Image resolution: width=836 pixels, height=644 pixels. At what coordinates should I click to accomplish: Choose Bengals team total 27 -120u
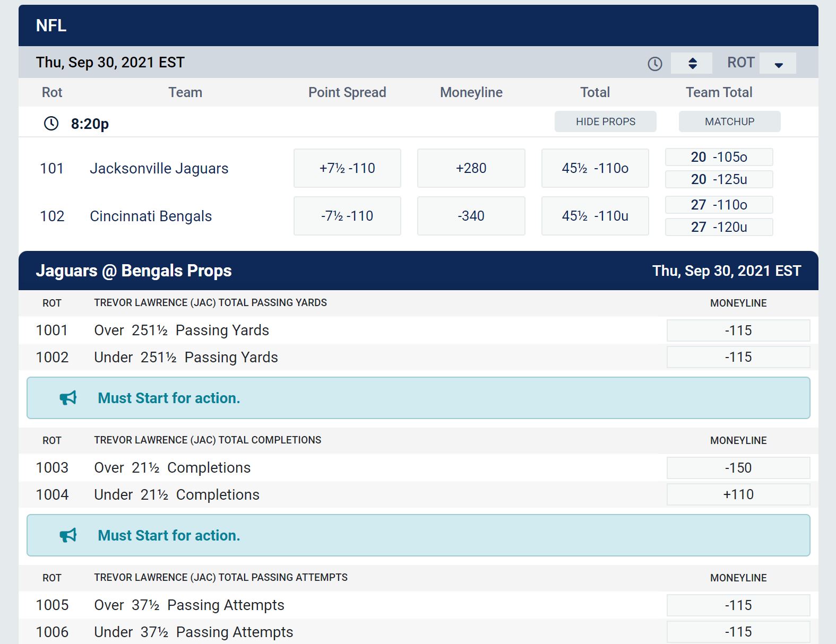tap(719, 227)
